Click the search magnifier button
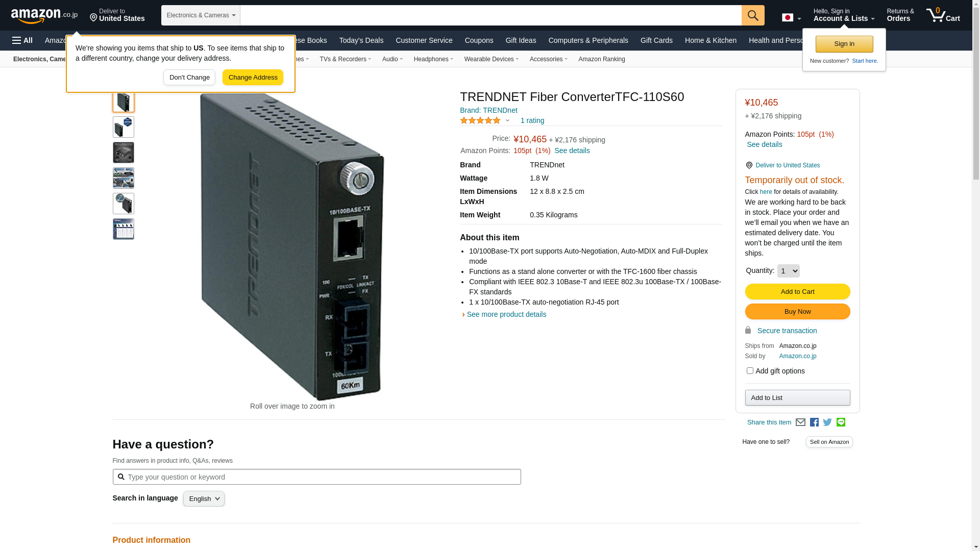Image resolution: width=980 pixels, height=551 pixels. [x=753, y=15]
